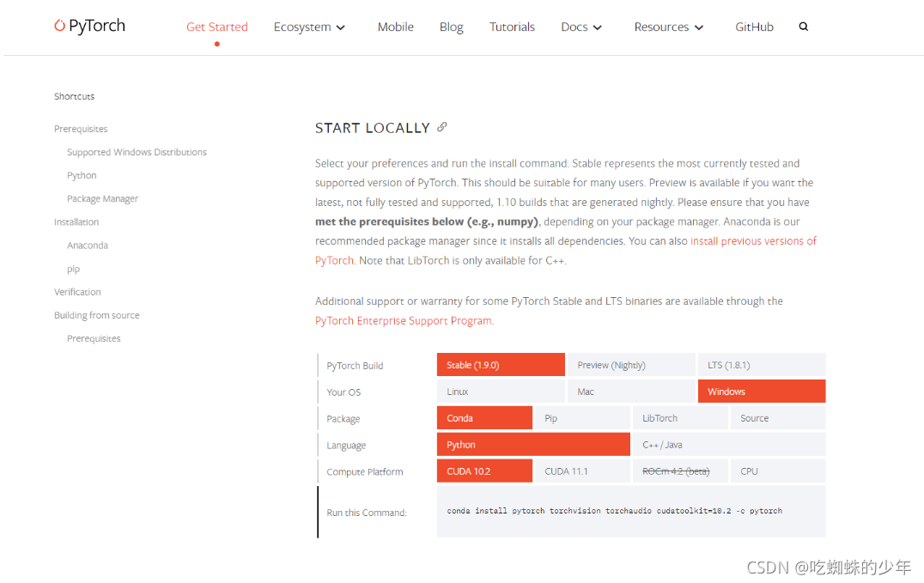Expand the Ecosystem dropdown
Screen dimensions: 924x583
coord(309,27)
